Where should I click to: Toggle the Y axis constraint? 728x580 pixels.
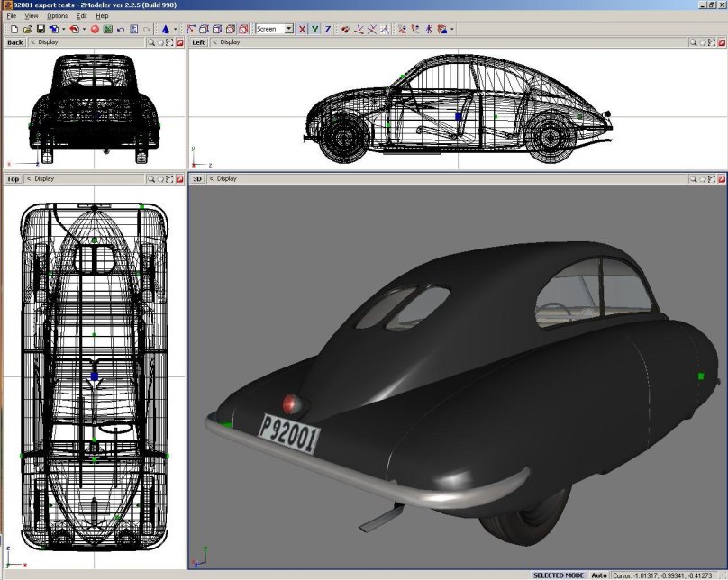315,29
